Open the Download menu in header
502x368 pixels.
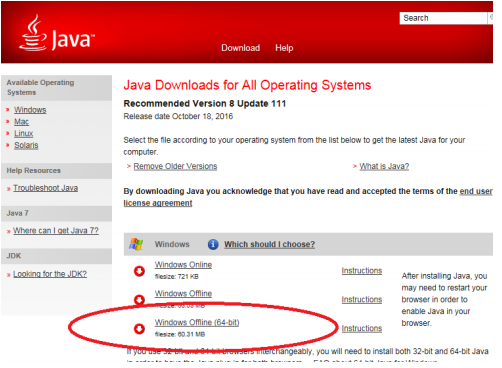[241, 48]
